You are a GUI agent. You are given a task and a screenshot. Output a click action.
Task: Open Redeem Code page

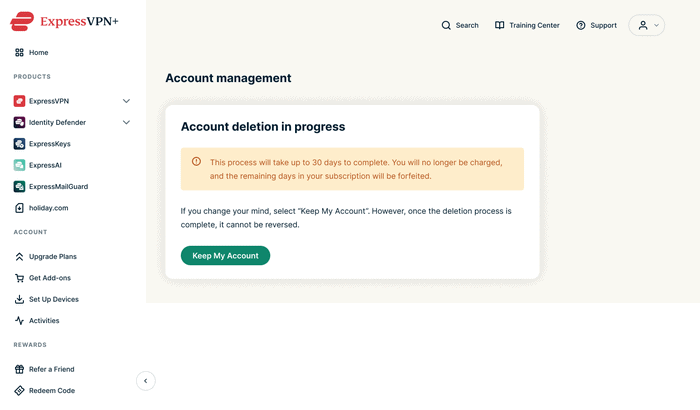tap(52, 391)
